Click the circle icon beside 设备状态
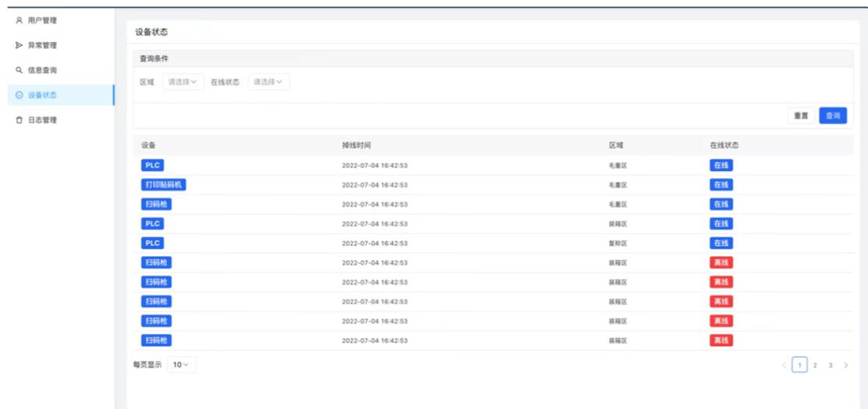Viewport: 868px width, 409px height. pos(19,95)
